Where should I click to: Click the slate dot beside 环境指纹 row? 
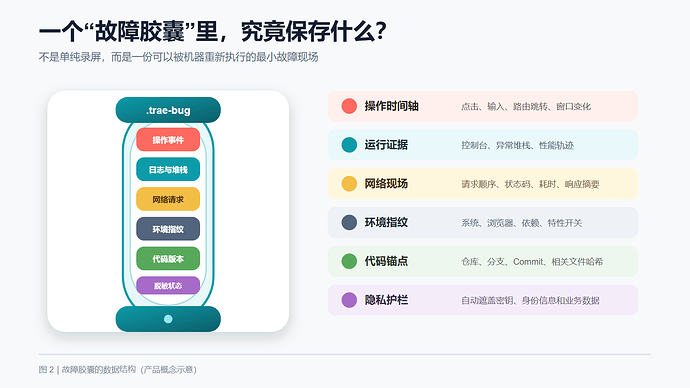point(349,222)
